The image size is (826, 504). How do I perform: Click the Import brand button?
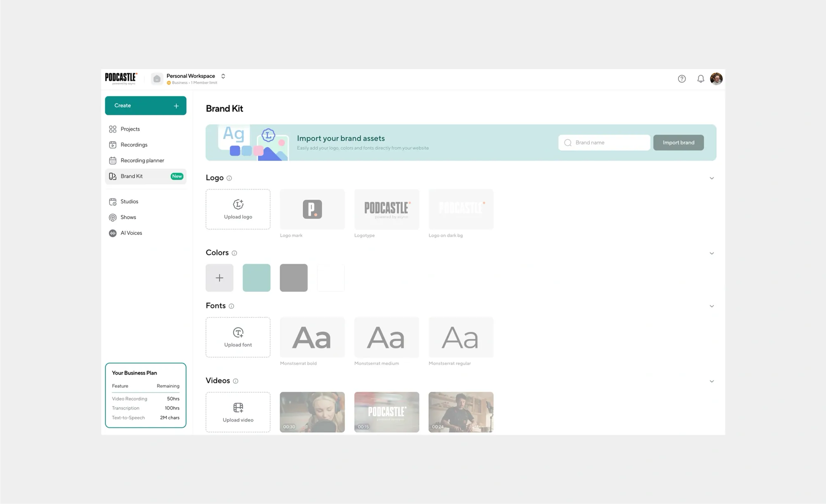[x=678, y=143]
